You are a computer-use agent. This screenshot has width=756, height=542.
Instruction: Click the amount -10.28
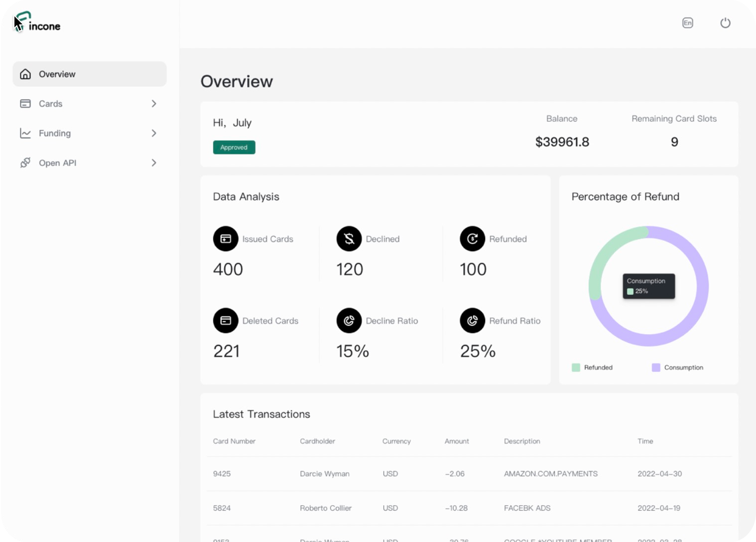tap(456, 508)
